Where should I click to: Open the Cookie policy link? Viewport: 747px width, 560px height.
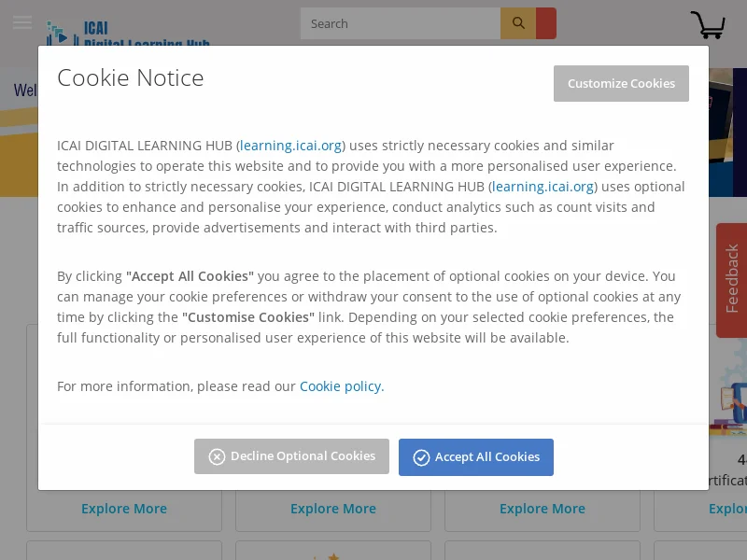(342, 386)
